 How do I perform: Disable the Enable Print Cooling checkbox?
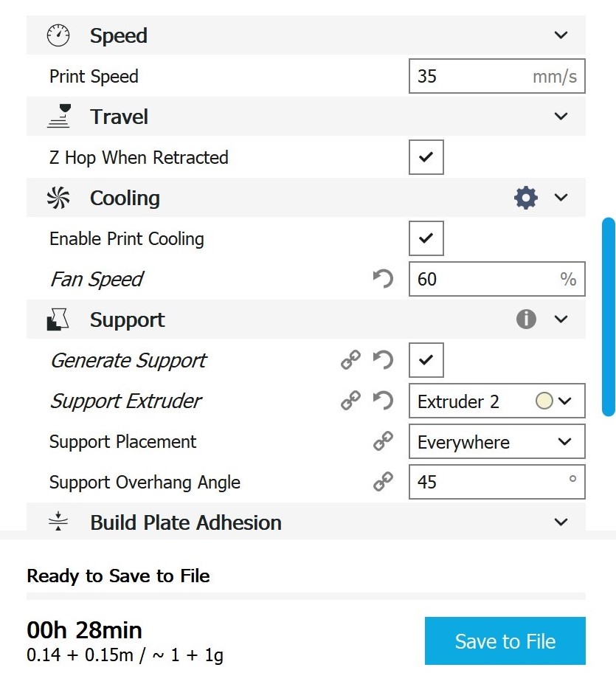tap(426, 238)
